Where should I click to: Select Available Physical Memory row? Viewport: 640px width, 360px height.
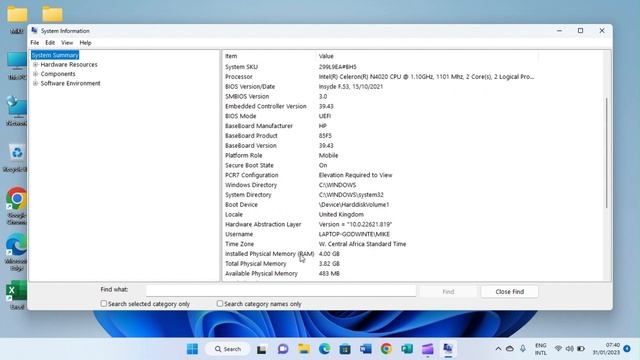(x=380, y=273)
